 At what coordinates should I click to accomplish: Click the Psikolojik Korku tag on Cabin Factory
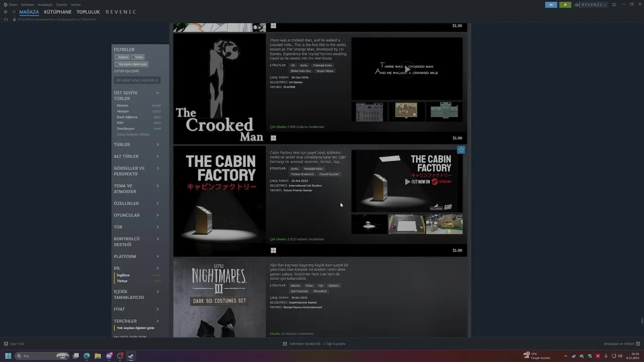(313, 169)
